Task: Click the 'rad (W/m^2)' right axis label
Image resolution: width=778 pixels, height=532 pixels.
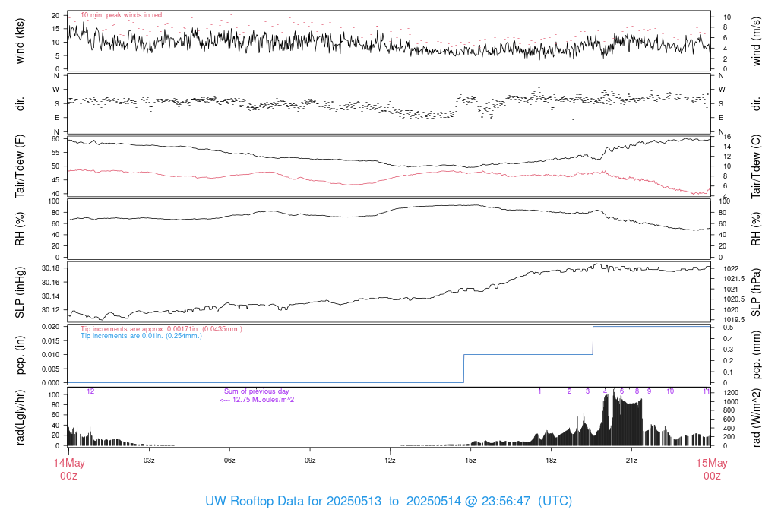Action: point(756,417)
